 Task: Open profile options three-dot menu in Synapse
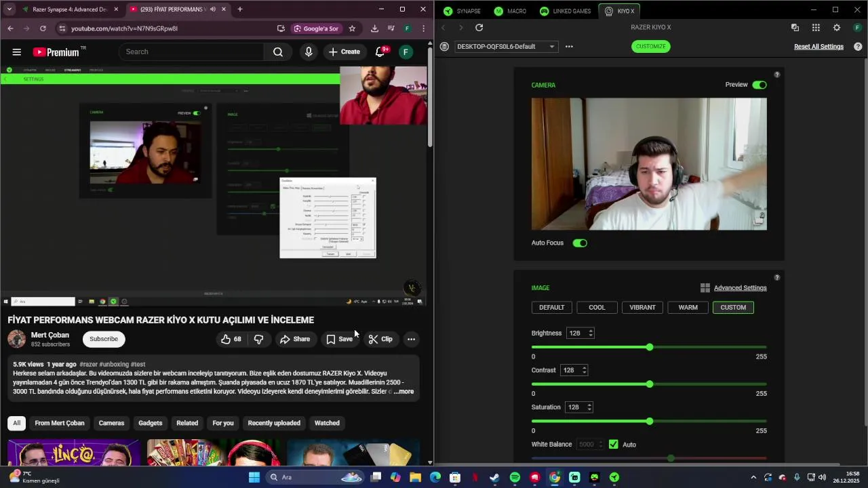pos(569,47)
